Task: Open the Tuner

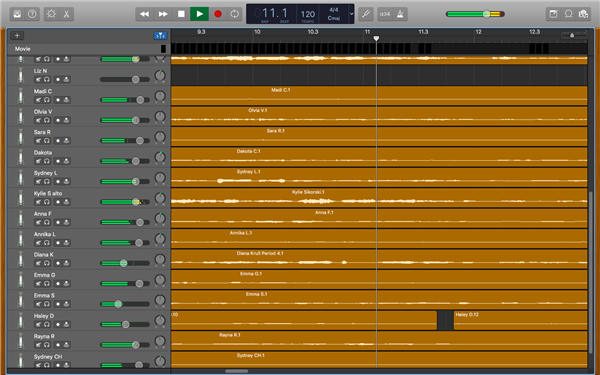Action: [x=366, y=14]
